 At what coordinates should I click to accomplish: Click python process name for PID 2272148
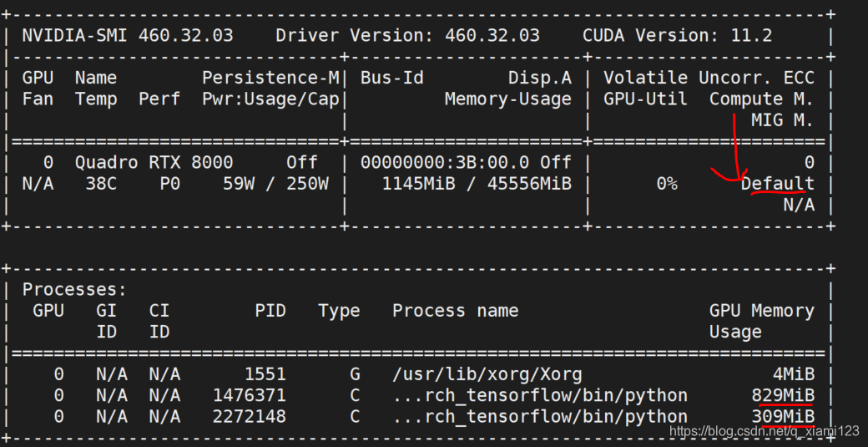click(540, 417)
